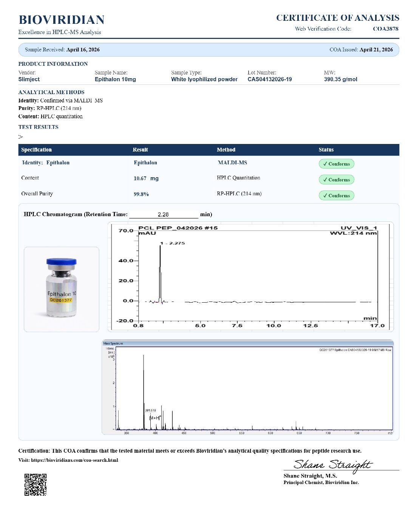Screen dimensions: 411x532
Task: Click the Content Conforms status badge
Action: coord(336,180)
